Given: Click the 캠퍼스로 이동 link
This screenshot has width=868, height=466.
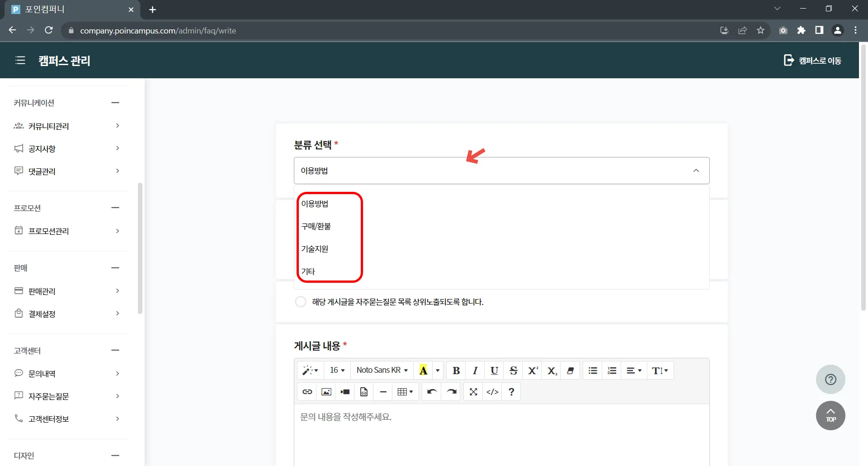Looking at the screenshot, I should tap(812, 61).
